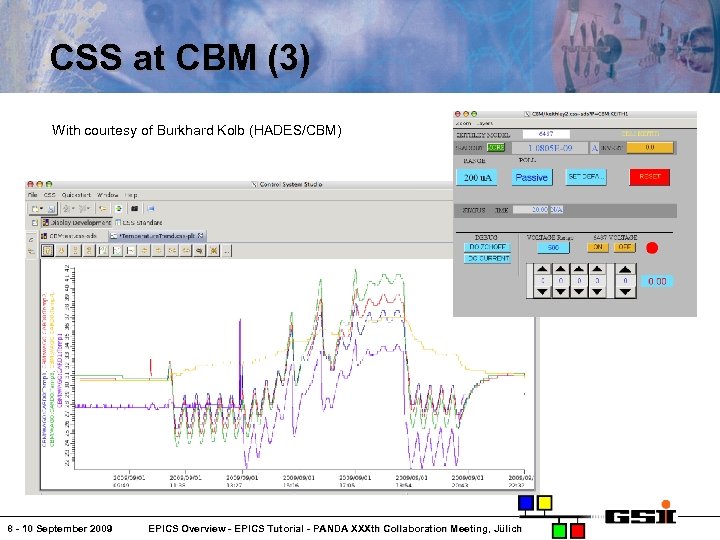The width and height of the screenshot is (720, 540).
Task: Click the highlighted first icon in the plot toolbar
Action: point(47,250)
